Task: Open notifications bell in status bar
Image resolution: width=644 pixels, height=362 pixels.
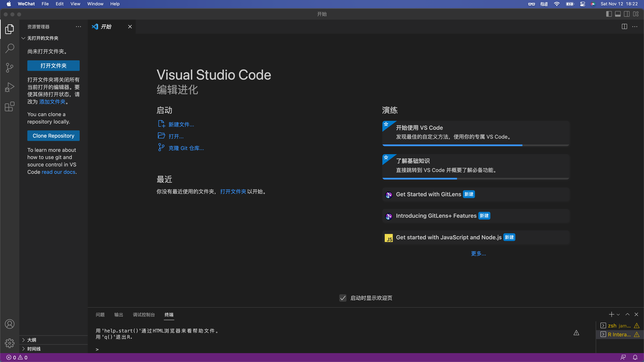Action: point(635,357)
